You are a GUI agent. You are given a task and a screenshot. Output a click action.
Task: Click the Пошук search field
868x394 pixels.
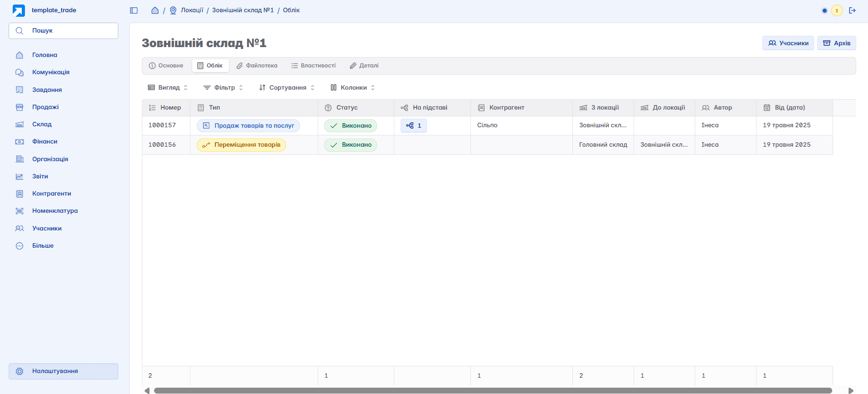tap(63, 31)
